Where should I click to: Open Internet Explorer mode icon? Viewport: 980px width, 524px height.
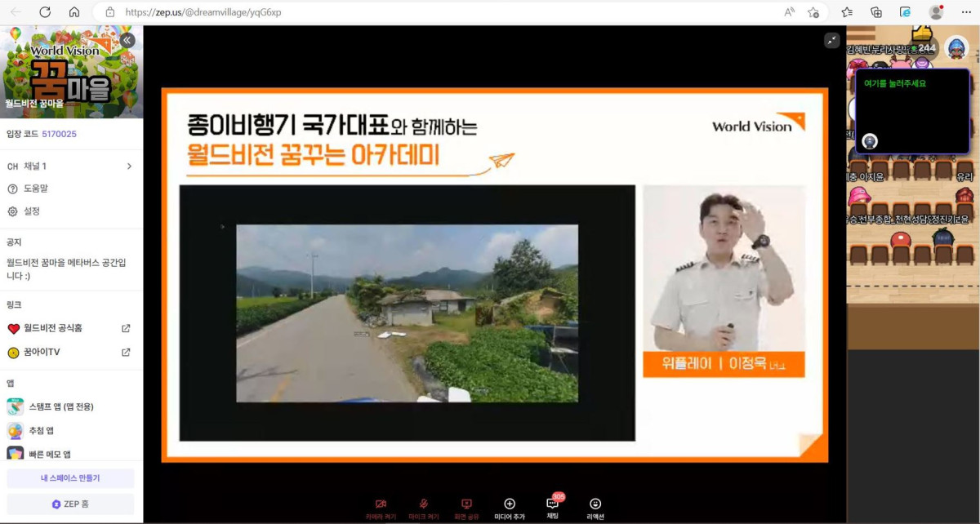coord(905,12)
